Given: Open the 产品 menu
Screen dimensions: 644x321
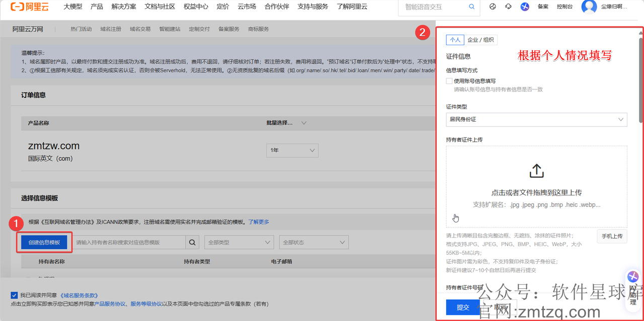Looking at the screenshot, I should point(97,7).
